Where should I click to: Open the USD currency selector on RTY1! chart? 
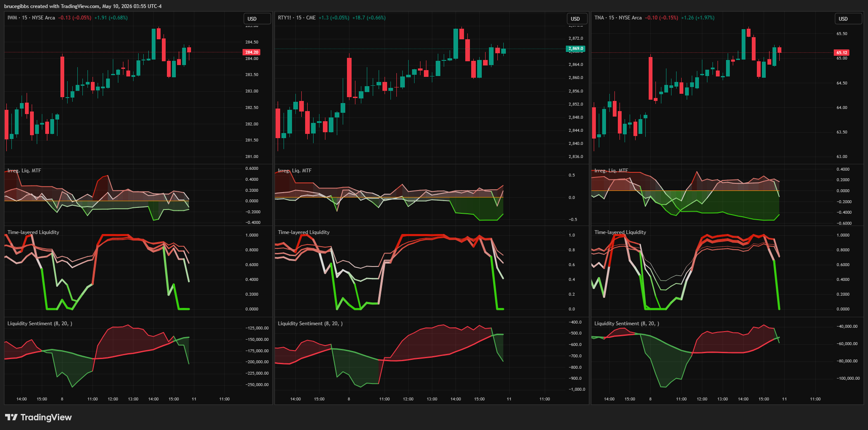pyautogui.click(x=576, y=19)
